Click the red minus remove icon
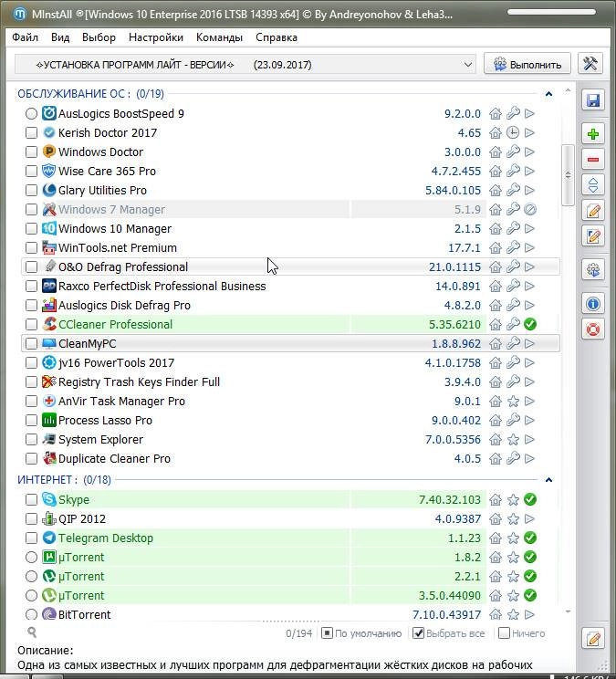 click(592, 160)
